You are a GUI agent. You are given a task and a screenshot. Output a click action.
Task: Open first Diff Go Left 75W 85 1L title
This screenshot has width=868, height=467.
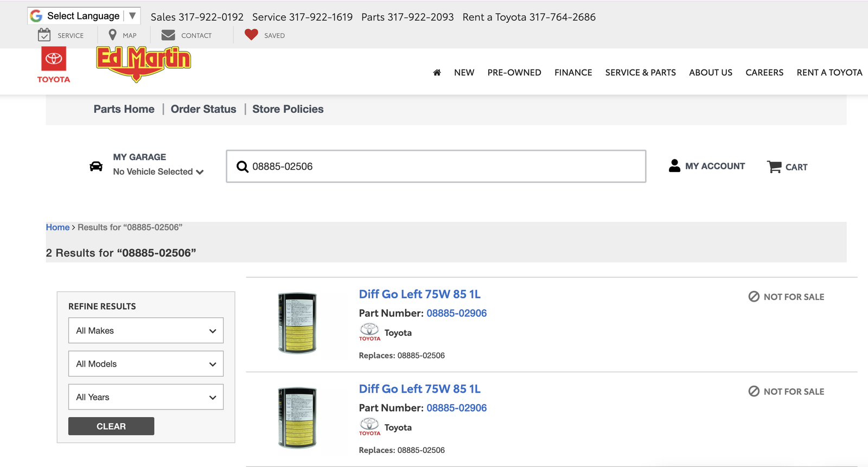tap(419, 294)
